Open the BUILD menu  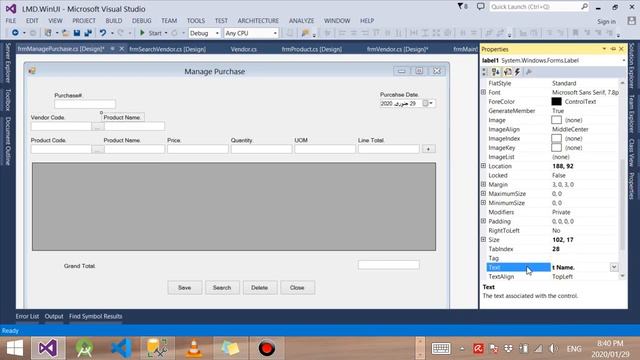[x=113, y=20]
